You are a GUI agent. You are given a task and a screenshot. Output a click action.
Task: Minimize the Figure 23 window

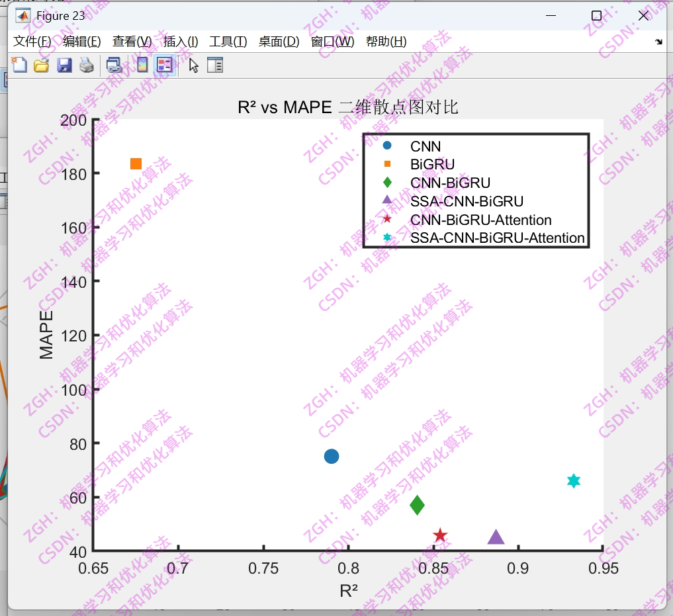point(551,16)
